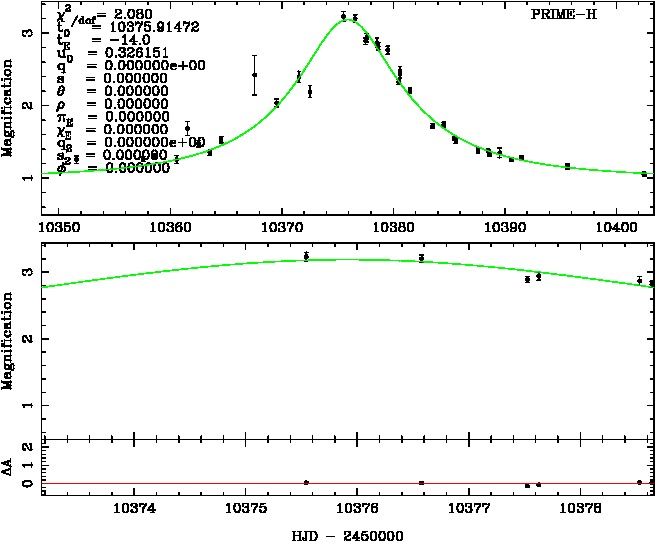Viewport: 655px width, 542px height.
Task: Click the data point with the tallest error bar
Action: pyautogui.click(x=254, y=75)
